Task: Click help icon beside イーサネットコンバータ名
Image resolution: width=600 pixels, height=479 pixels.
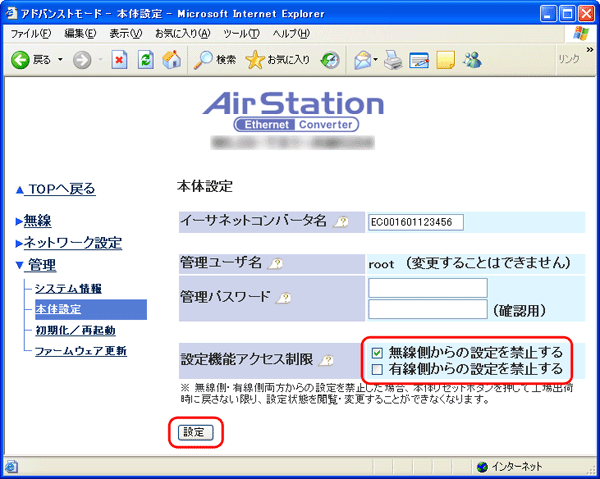Action: click(x=341, y=222)
